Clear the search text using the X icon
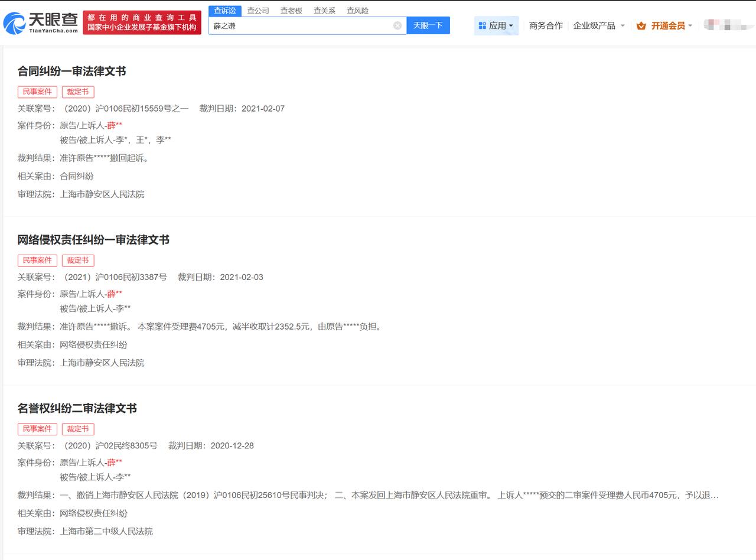The image size is (756, 560). [x=398, y=25]
